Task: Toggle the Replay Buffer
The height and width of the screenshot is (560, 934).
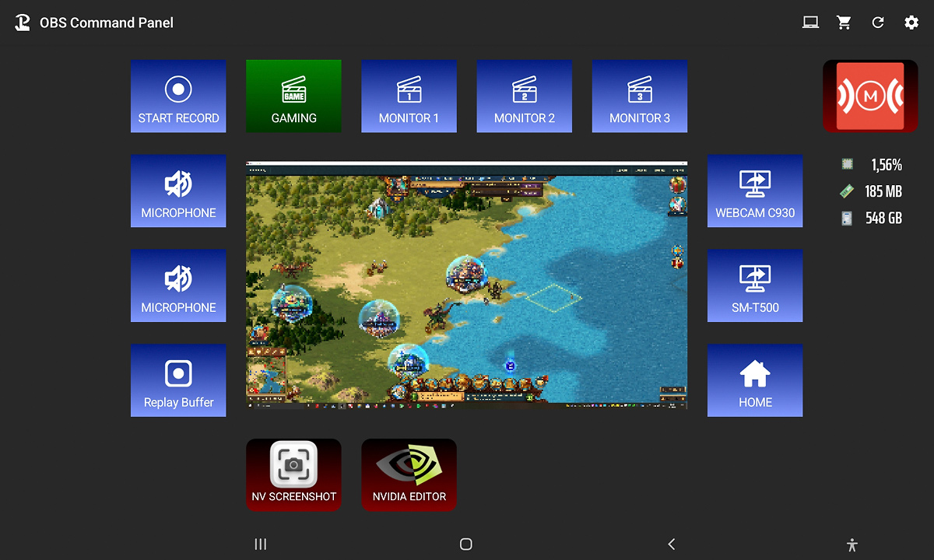Action: point(178,381)
